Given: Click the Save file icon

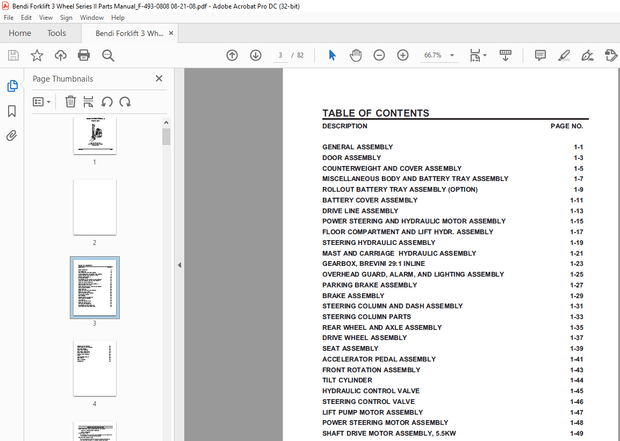Looking at the screenshot, I should tap(13, 55).
